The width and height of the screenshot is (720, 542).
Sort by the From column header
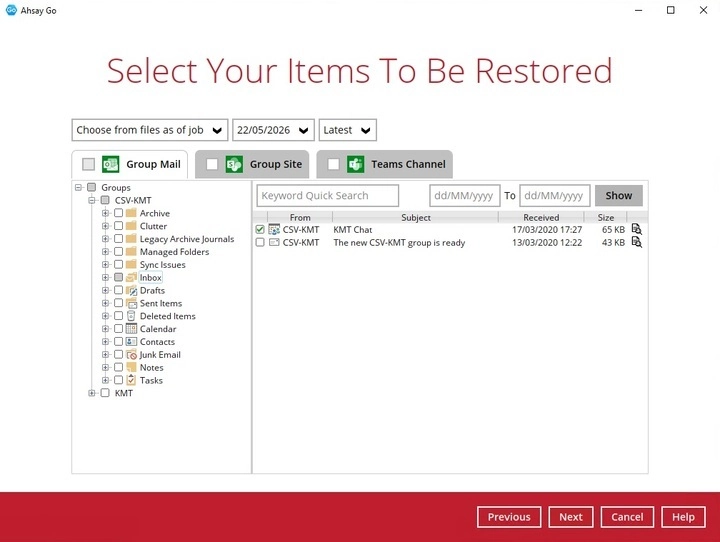[x=300, y=217]
